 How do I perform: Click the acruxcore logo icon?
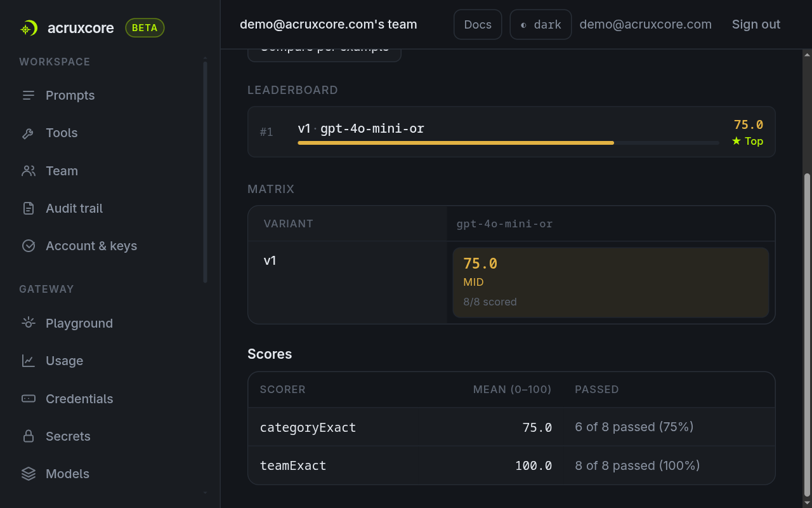click(29, 28)
